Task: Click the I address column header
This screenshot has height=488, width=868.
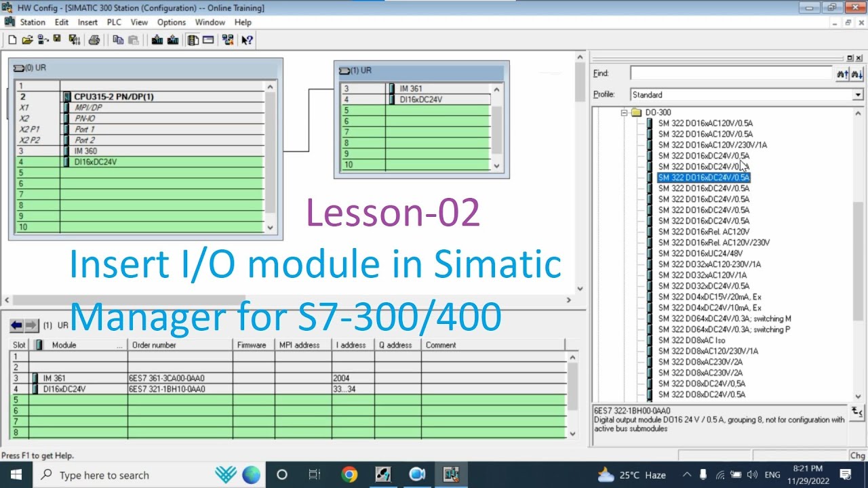Action: point(353,345)
